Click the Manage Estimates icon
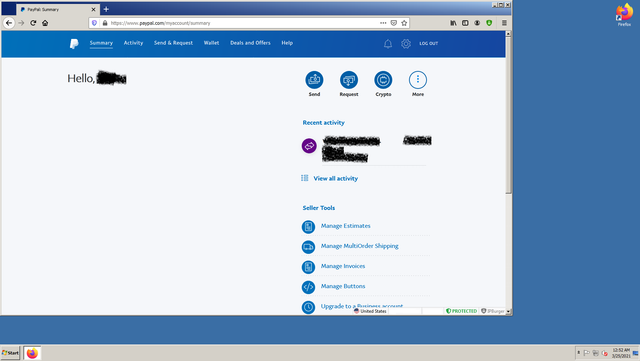 308,227
